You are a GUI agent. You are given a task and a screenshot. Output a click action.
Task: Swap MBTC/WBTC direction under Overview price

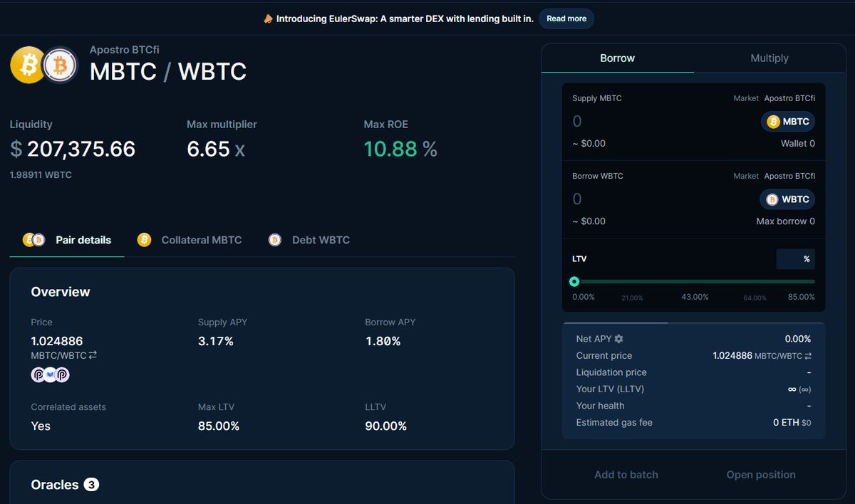click(x=93, y=355)
